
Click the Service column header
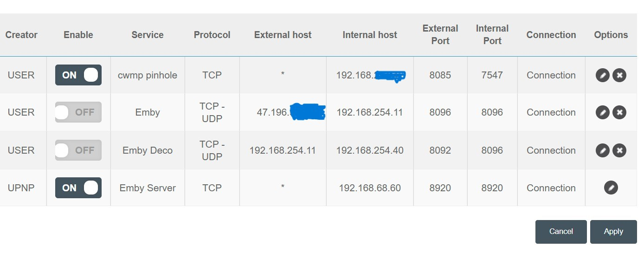click(148, 35)
